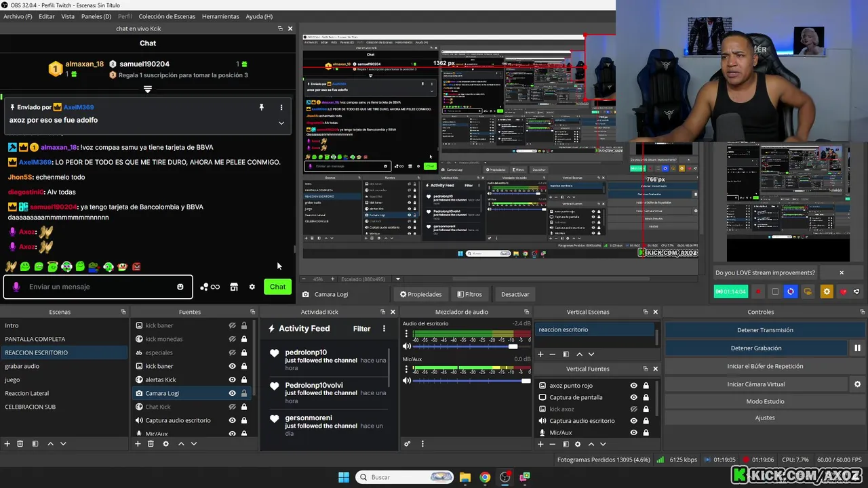Open chat settings gear next to Chat button
The image size is (868, 488).
tap(252, 287)
